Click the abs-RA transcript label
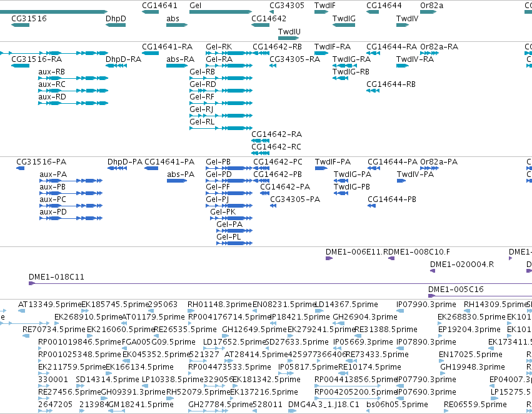 click(180, 59)
